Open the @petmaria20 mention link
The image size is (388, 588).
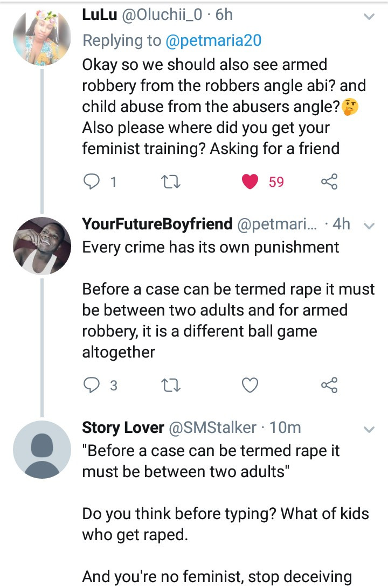coord(210,41)
